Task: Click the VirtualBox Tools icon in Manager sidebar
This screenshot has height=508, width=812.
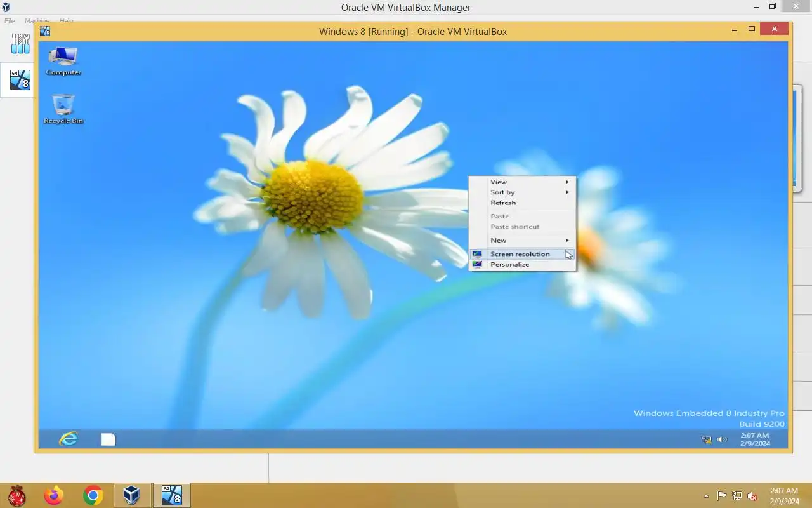Action: point(20,43)
